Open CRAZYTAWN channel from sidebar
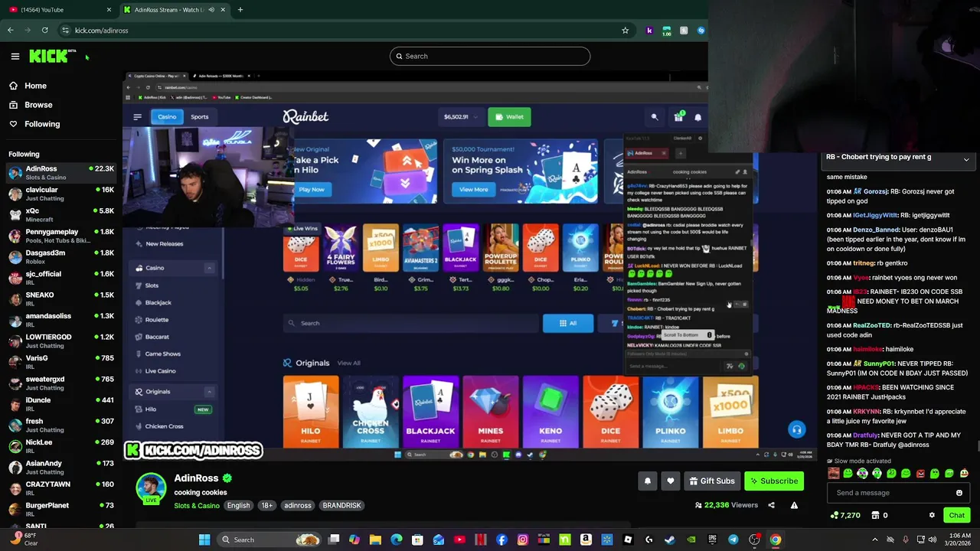Screen dimensions: 980x551 point(61,488)
